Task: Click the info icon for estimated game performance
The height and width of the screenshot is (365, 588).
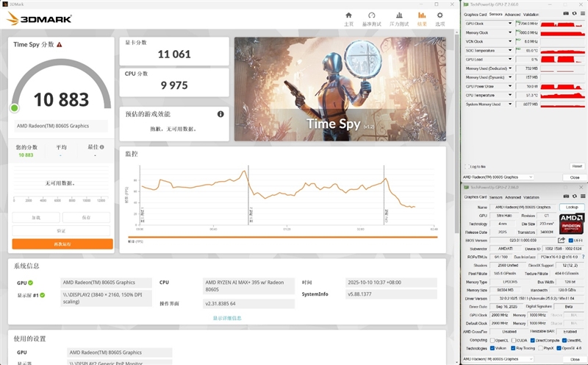Action: pos(220,115)
